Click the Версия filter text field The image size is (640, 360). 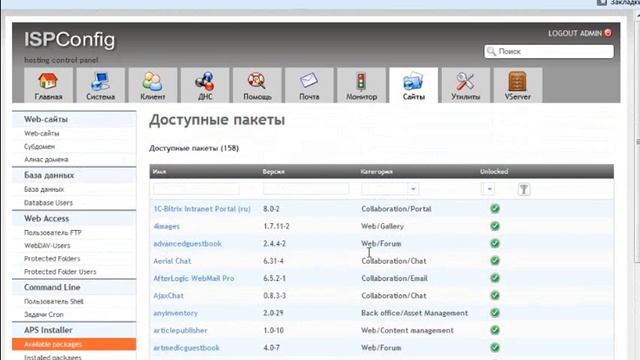click(x=306, y=189)
